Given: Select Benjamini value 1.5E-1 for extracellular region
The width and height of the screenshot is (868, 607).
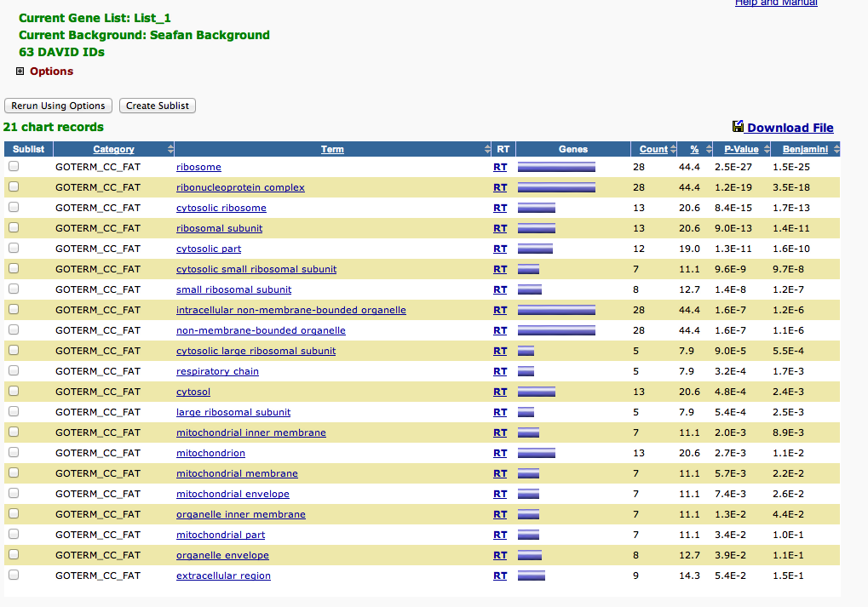Looking at the screenshot, I should click(788, 576).
